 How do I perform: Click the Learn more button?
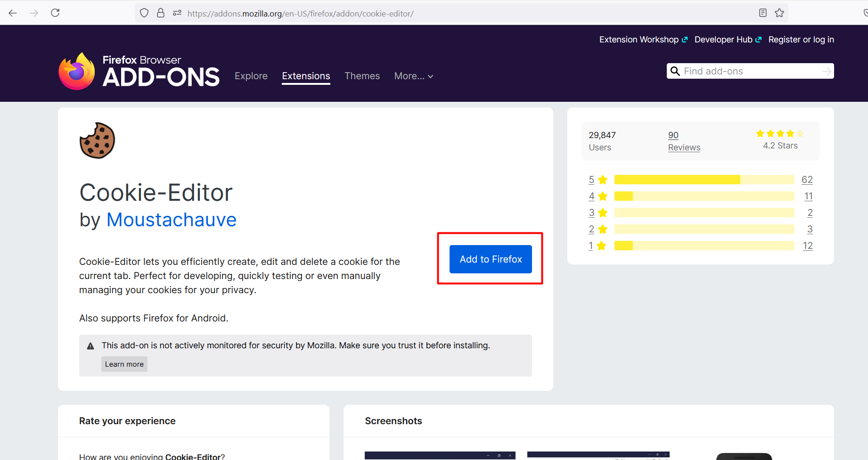pos(124,364)
